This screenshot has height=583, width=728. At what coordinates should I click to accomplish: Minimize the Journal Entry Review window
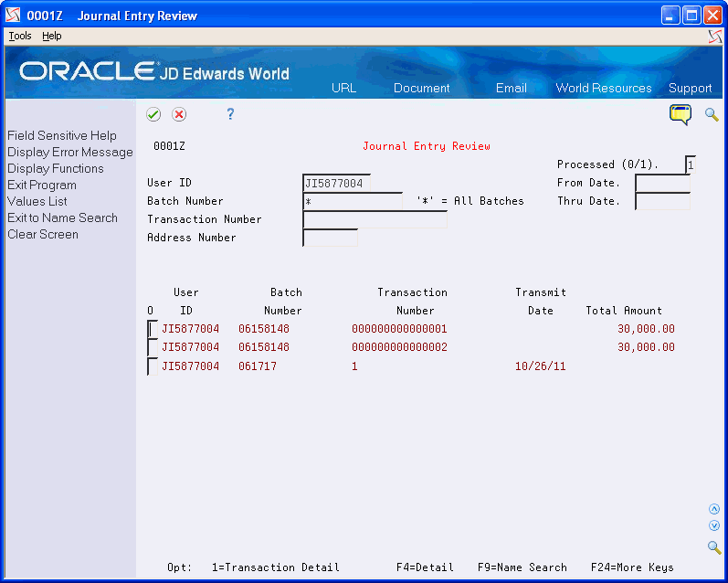tap(670, 16)
